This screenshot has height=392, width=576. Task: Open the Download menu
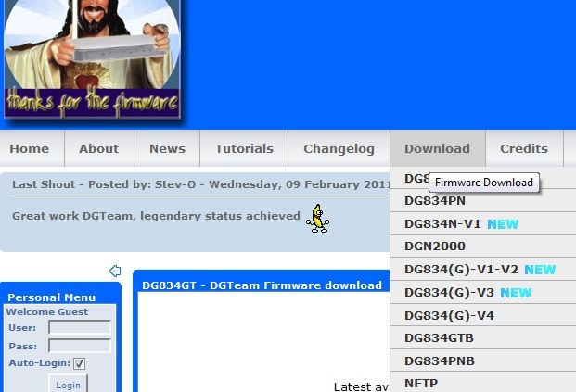(437, 148)
